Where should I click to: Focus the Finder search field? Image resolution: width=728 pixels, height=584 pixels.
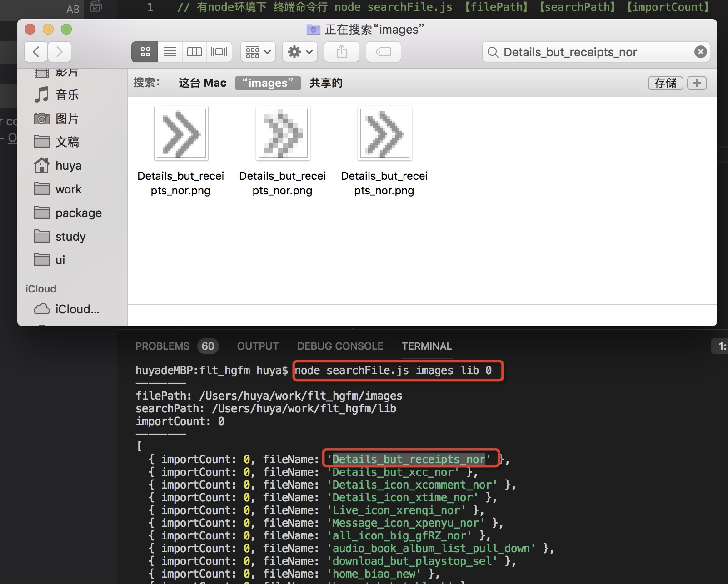[x=596, y=52]
